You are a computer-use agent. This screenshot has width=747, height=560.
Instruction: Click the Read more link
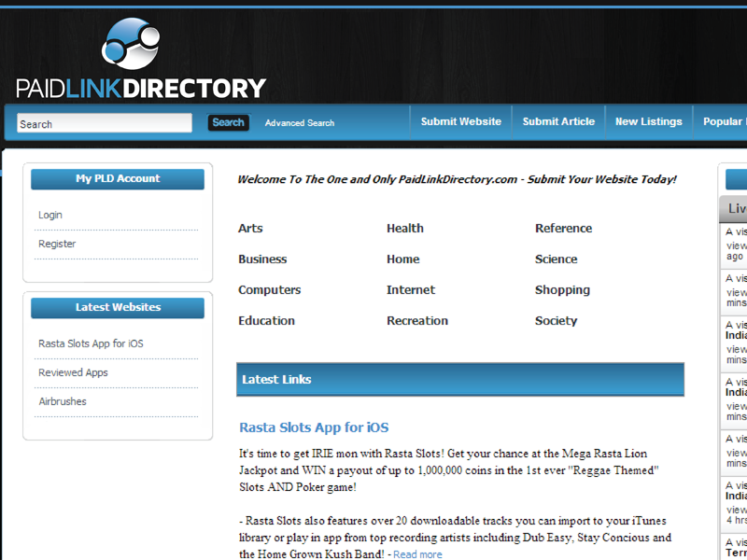pos(417,554)
